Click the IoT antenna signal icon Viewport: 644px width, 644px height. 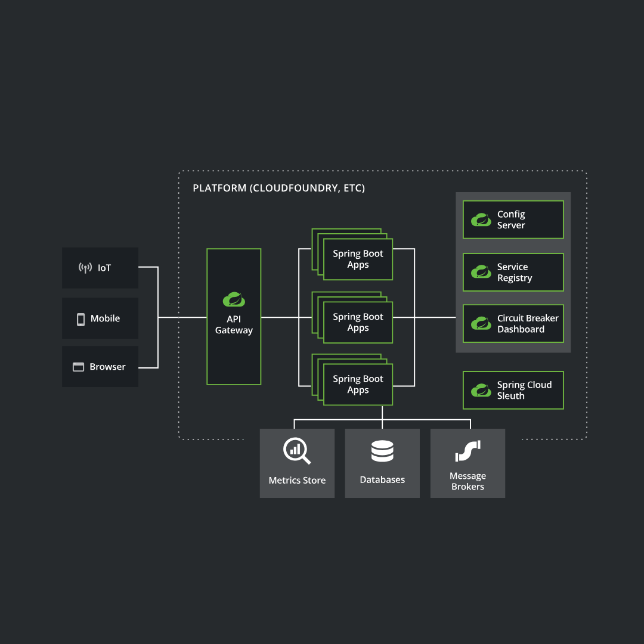pos(85,268)
